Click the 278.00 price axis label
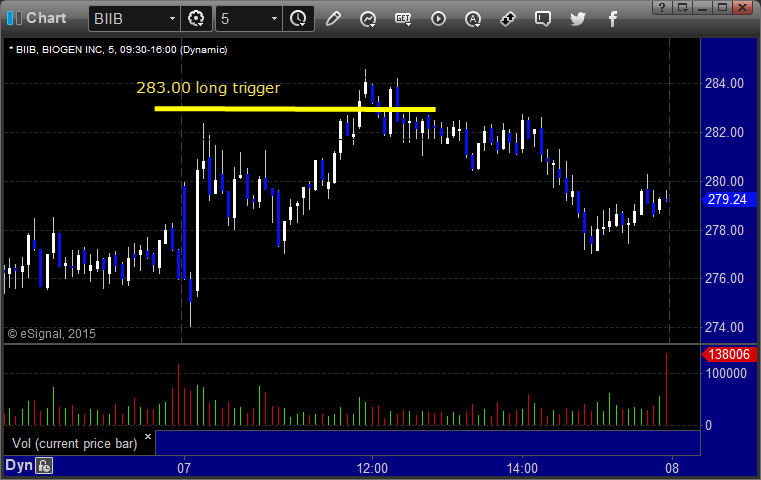 [x=724, y=230]
